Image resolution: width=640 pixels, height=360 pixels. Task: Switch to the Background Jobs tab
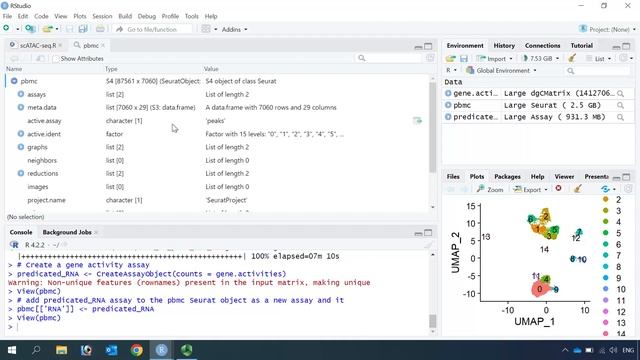67,232
